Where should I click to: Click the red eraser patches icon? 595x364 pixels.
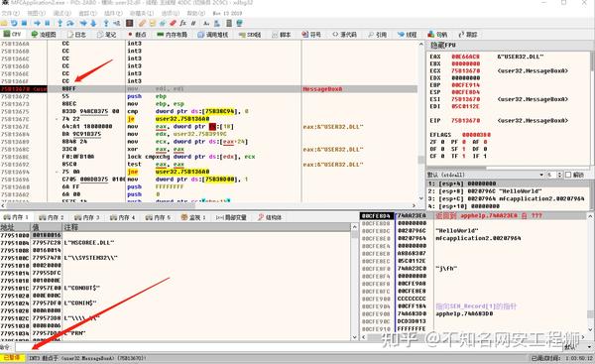pos(173,23)
